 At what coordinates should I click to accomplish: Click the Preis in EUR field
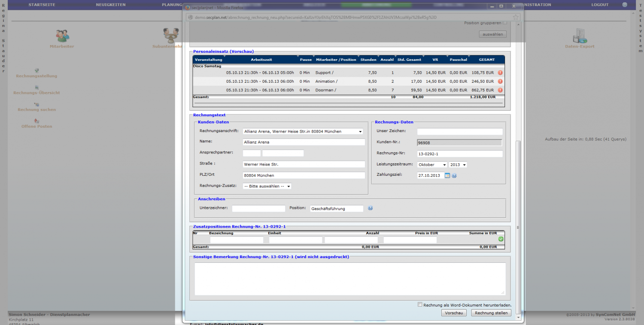pyautogui.click(x=410, y=240)
